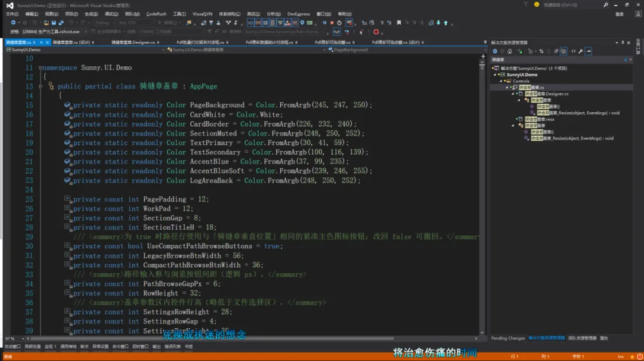Image resolution: width=644 pixels, height=361 pixels.
Task: Open the 局部变量 bottom window tab
Action: click(x=32, y=347)
